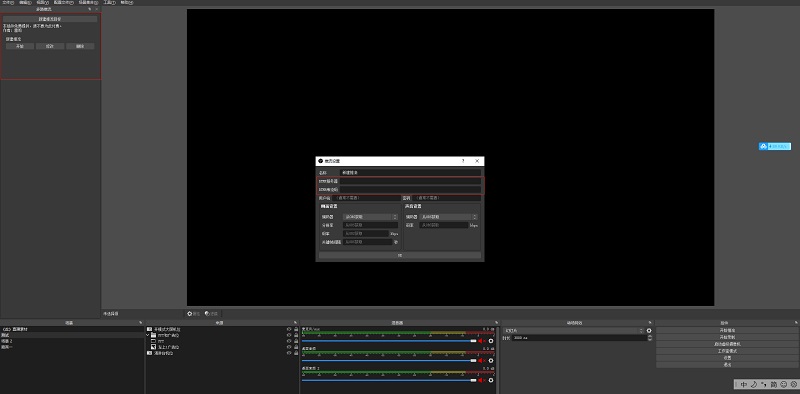Viewport: 800px width, 394px height.
Task: Open the gear settings of the first mixer channel
Action: [x=491, y=341]
